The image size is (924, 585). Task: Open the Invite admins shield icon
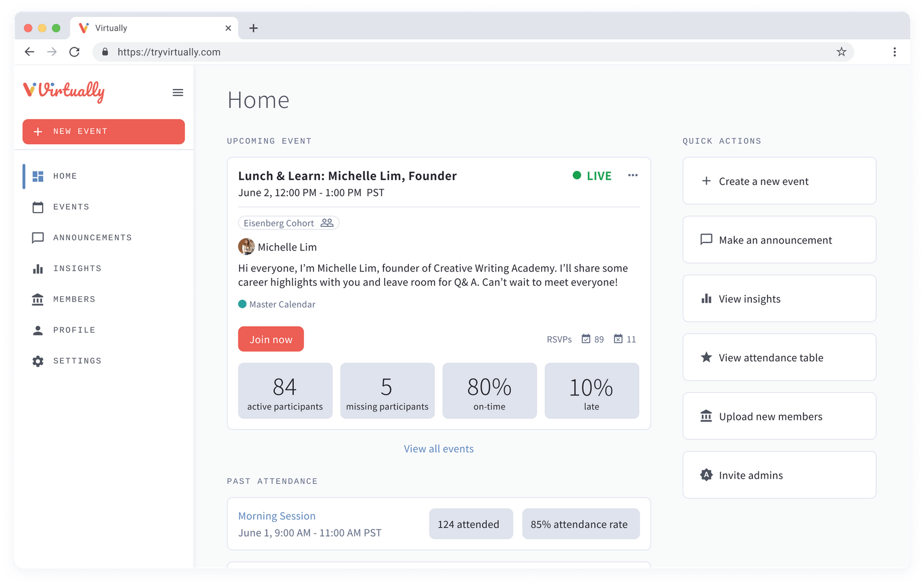706,475
